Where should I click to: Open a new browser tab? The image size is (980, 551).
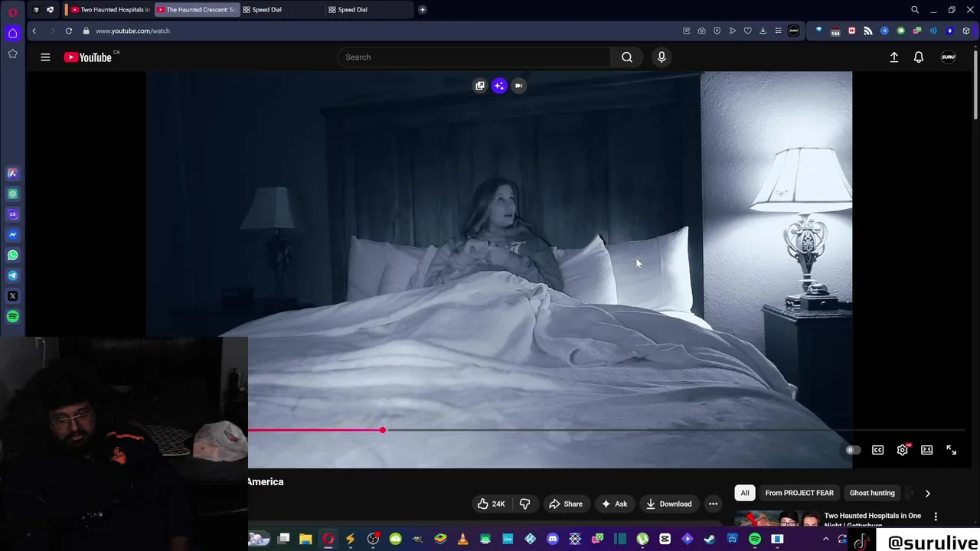422,9
